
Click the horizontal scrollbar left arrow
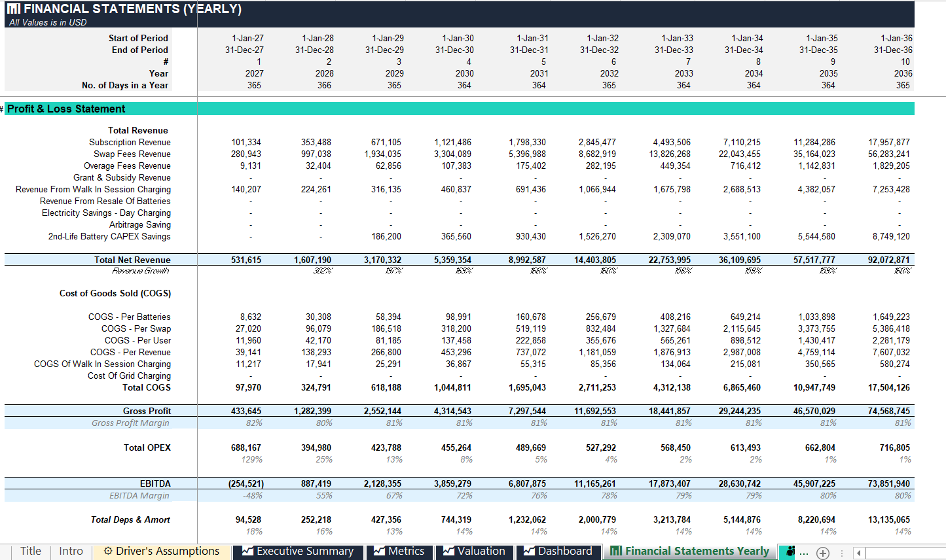click(859, 553)
